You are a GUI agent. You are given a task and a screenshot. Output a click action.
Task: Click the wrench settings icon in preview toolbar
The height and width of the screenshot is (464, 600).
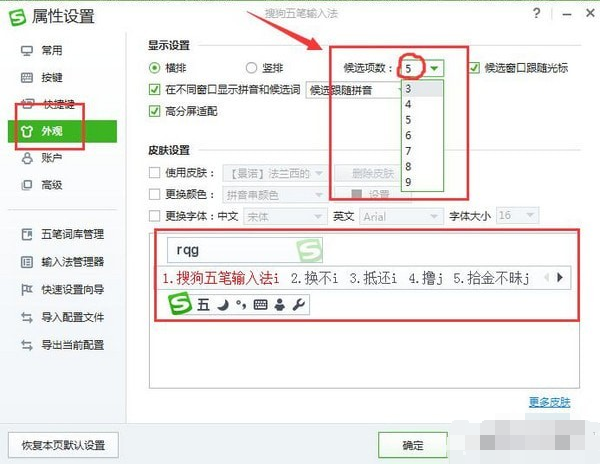coord(298,305)
